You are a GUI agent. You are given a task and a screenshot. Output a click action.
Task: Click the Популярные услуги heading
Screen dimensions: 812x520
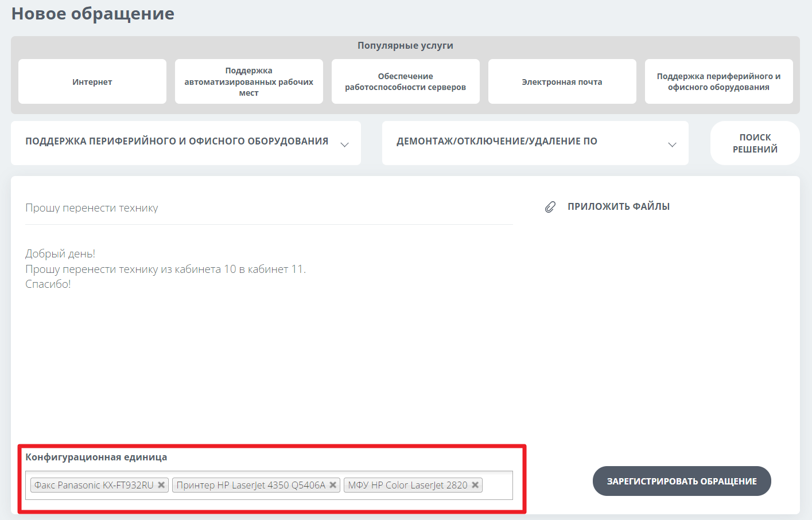[406, 45]
